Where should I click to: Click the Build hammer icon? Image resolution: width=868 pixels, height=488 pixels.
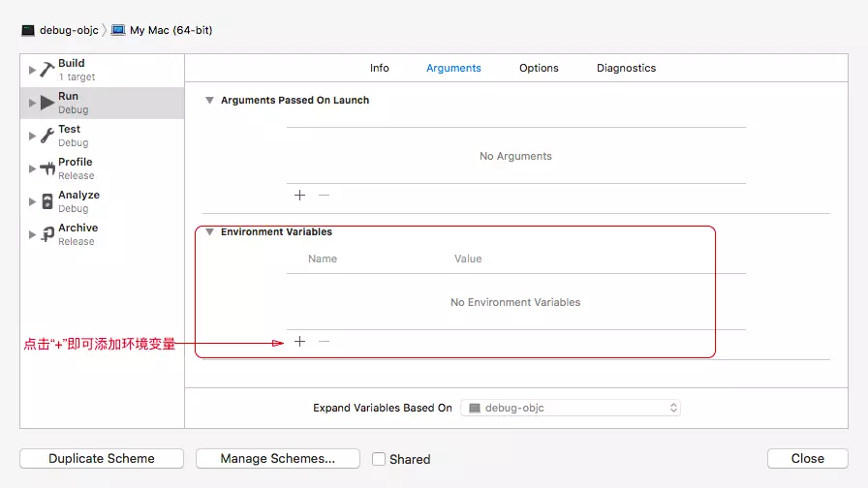tap(47, 70)
